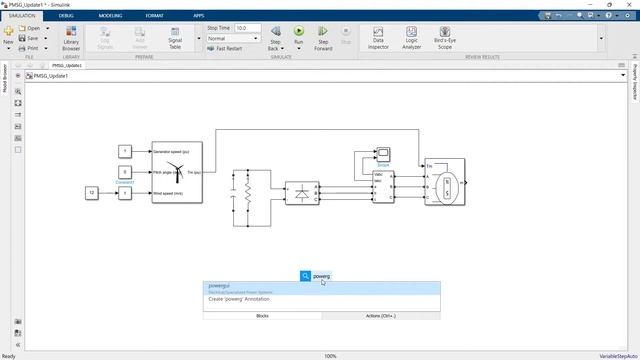Select the powergui search result
This screenshot has width=640, height=360.
coord(322,288)
